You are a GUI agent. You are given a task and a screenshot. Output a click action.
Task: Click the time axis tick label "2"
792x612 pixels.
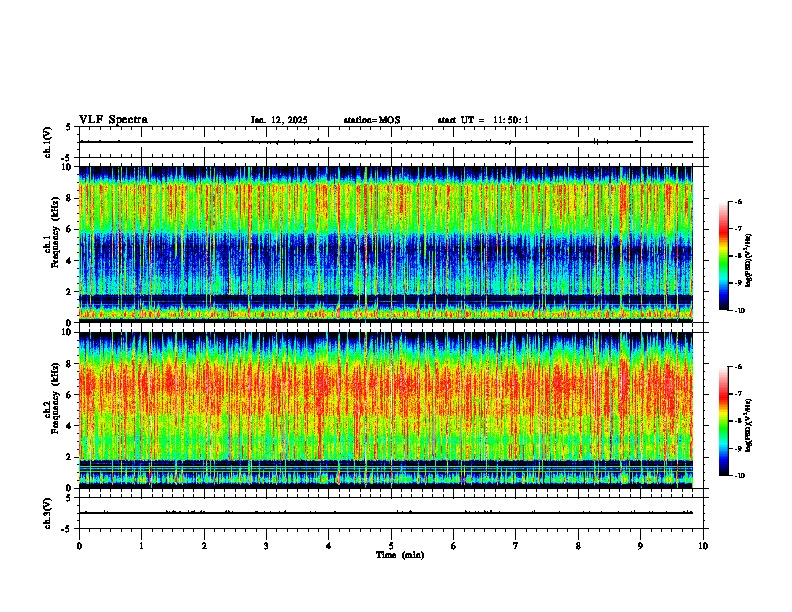click(x=204, y=546)
